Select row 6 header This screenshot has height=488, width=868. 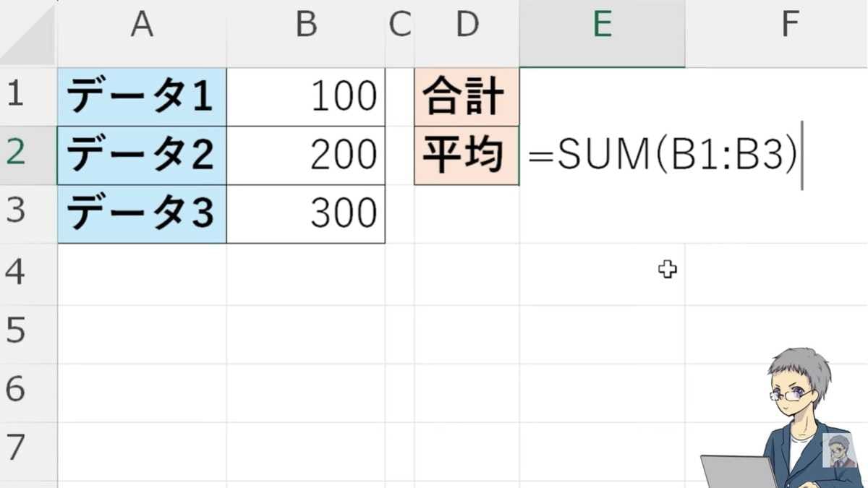[x=16, y=390]
